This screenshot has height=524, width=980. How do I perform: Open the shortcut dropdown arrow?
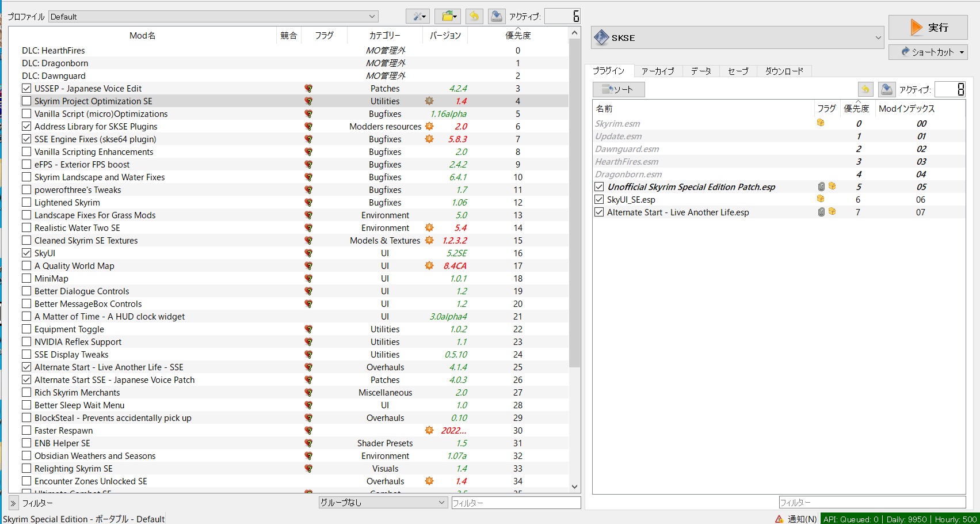tap(962, 52)
